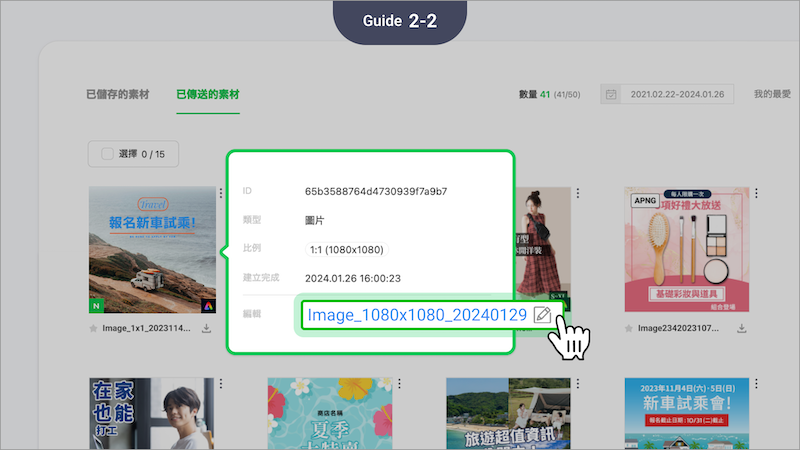
Task: Switch to the 已儲存的素材 tab
Action: (117, 95)
